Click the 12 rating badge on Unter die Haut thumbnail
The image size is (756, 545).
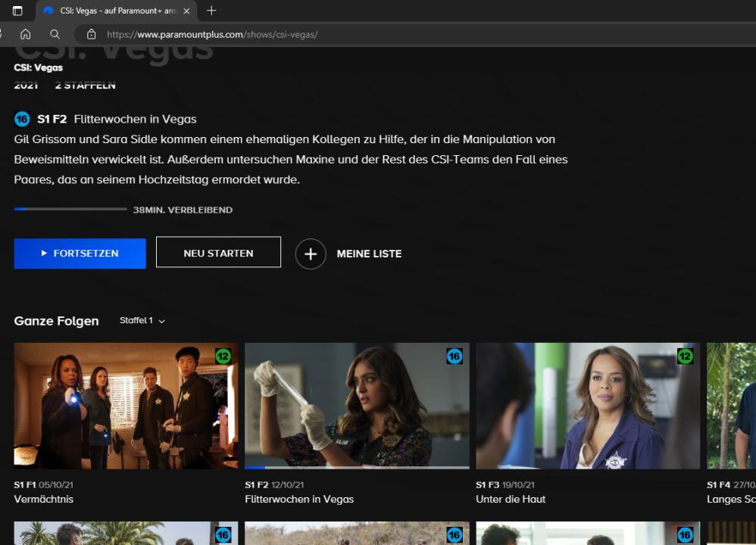[x=685, y=357]
